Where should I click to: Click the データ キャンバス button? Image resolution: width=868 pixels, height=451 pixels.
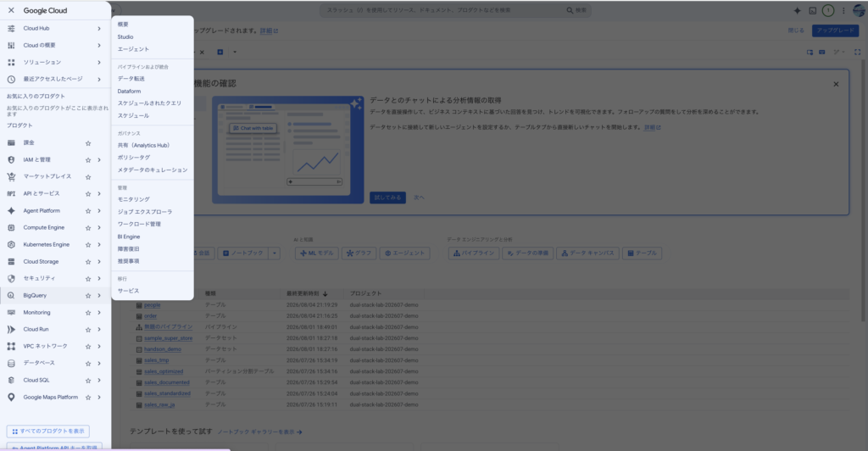pyautogui.click(x=587, y=253)
